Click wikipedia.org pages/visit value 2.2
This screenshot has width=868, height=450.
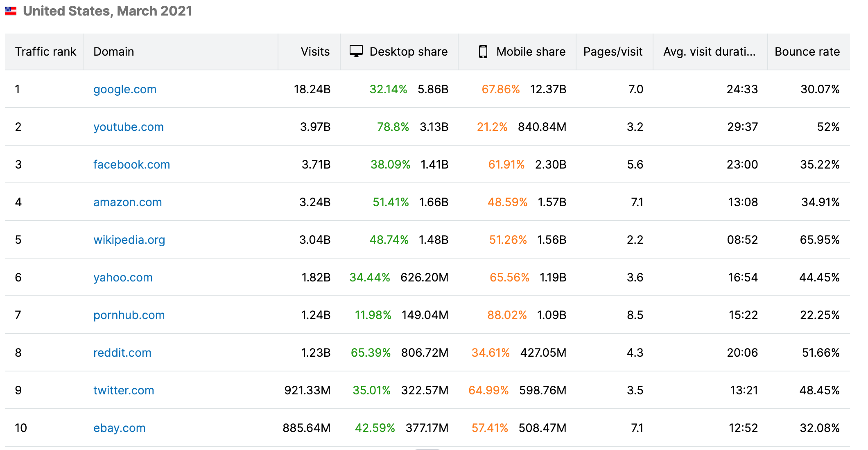(x=635, y=240)
